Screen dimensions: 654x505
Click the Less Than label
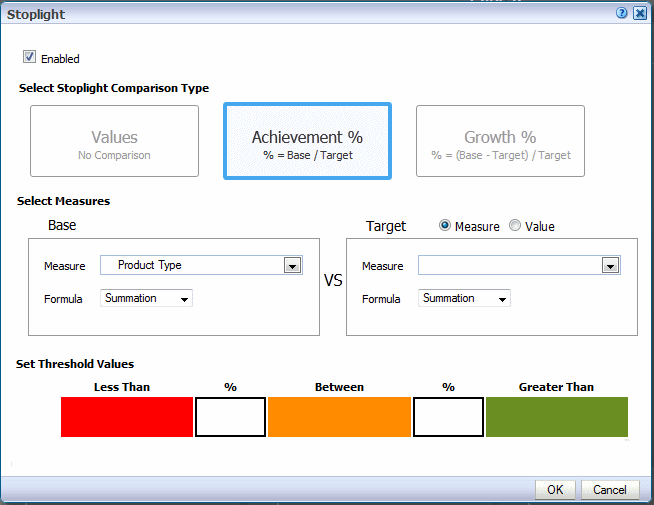122,387
